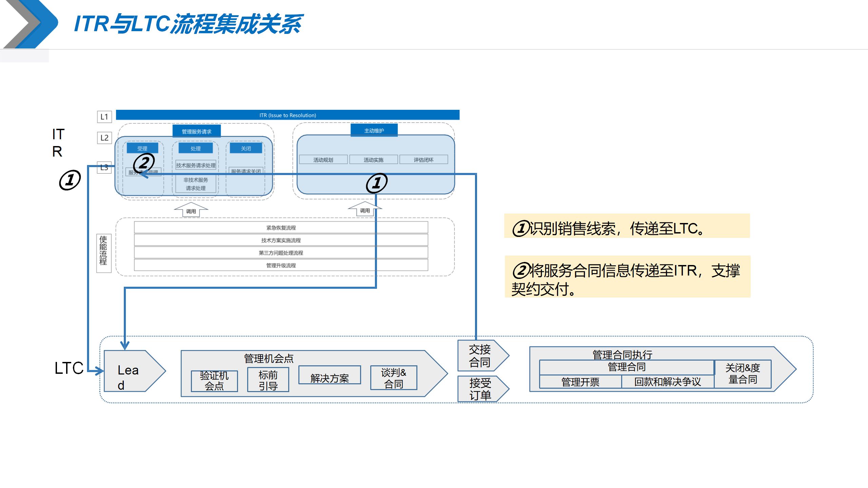Select the 受理 process header shape

pyautogui.click(x=142, y=148)
